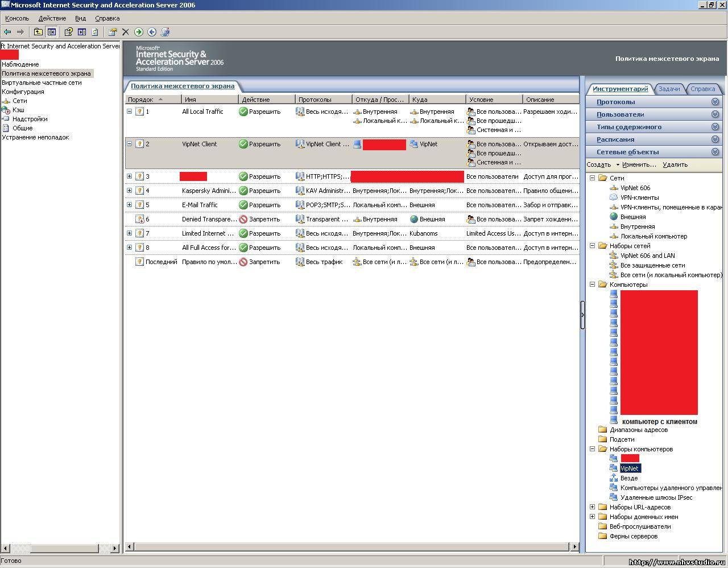Switch to the Задачи tab
The height and width of the screenshot is (568, 728).
(x=669, y=89)
